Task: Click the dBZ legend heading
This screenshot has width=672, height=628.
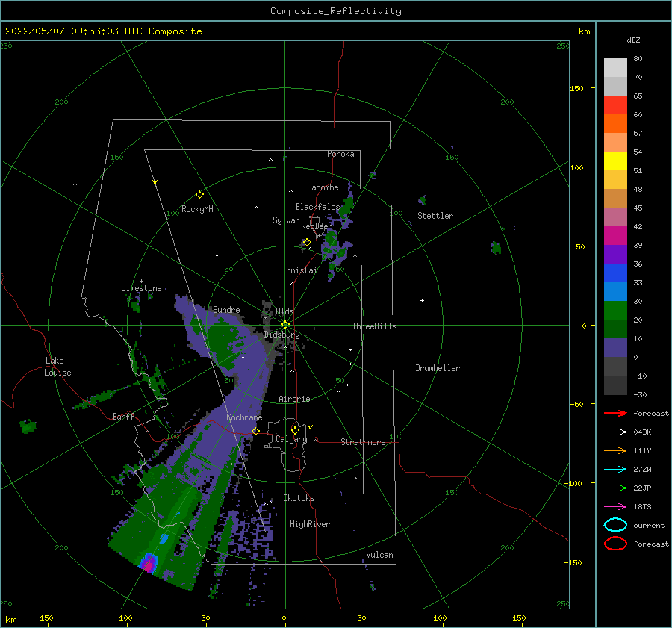Action: click(633, 40)
